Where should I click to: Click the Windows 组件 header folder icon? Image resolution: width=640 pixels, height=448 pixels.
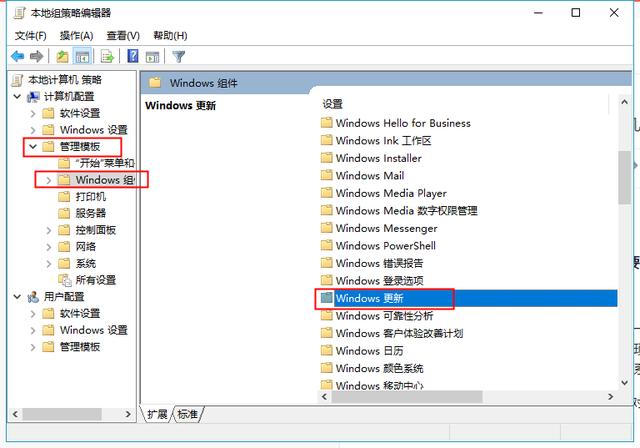tap(155, 83)
